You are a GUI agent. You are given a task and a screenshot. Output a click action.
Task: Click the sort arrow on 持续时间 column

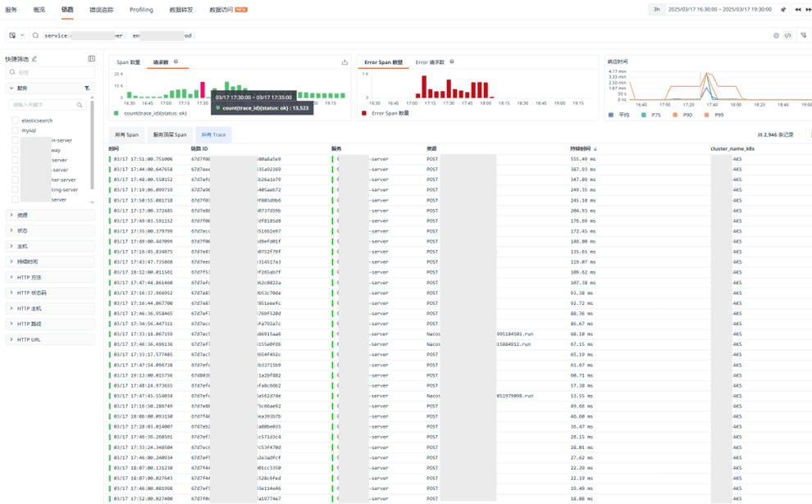pos(595,149)
